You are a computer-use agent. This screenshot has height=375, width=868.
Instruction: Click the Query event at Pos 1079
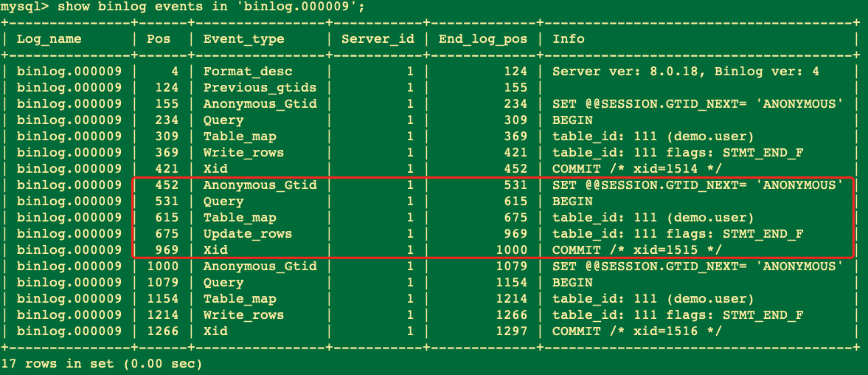(x=223, y=283)
